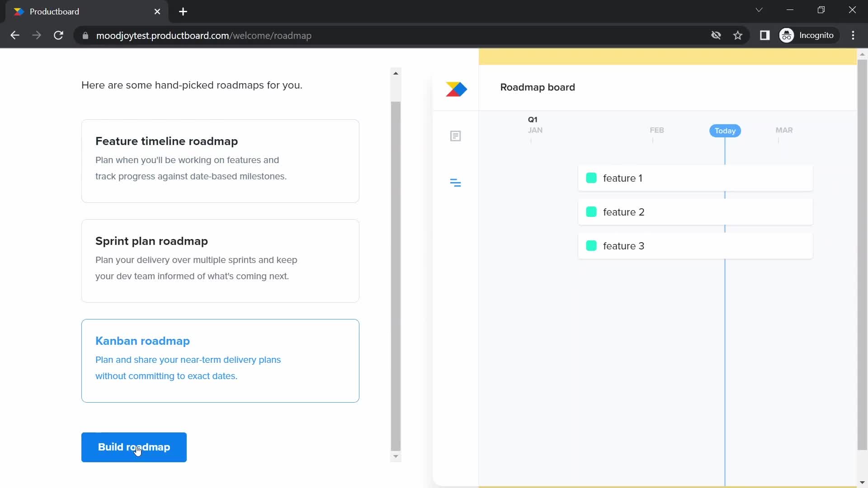Click the Today marker on the timeline
The width and height of the screenshot is (868, 488).
[x=725, y=131]
